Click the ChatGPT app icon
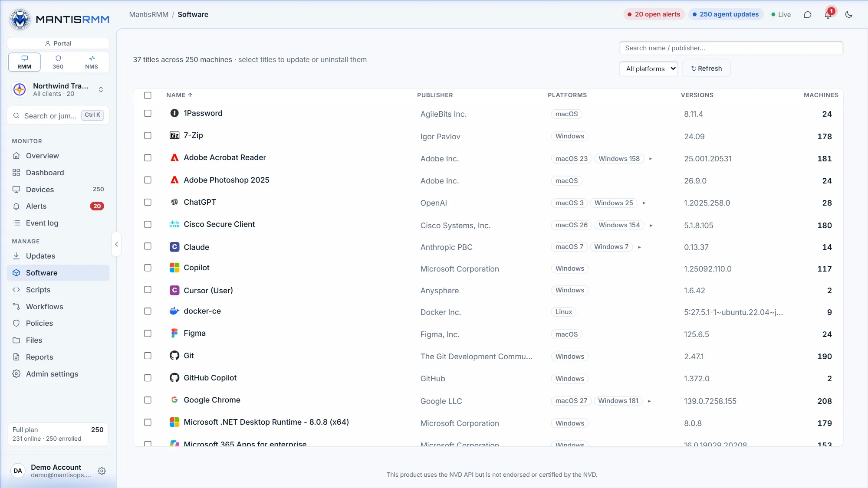This screenshot has height=488, width=868. [x=174, y=202]
